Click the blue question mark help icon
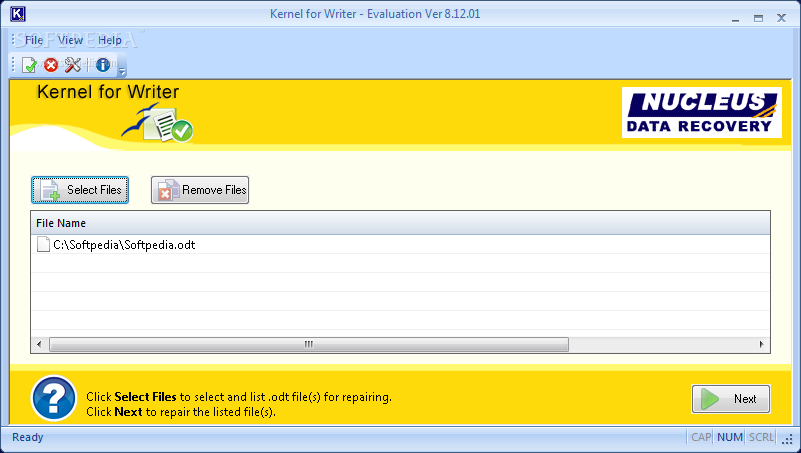The height and width of the screenshot is (453, 801). (x=54, y=398)
